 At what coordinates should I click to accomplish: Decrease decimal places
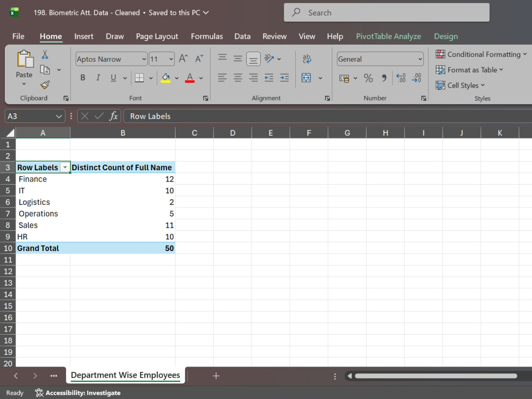click(417, 78)
